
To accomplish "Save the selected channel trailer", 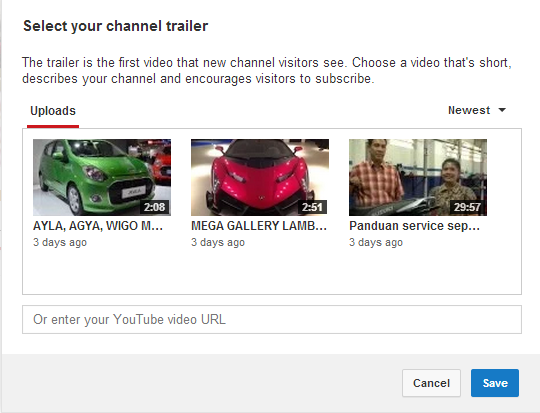I will pos(495,383).
